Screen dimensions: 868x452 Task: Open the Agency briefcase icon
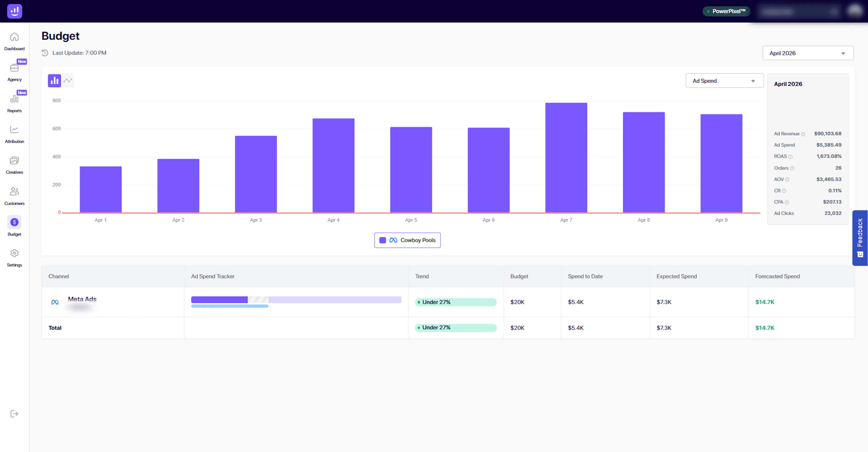[14, 68]
